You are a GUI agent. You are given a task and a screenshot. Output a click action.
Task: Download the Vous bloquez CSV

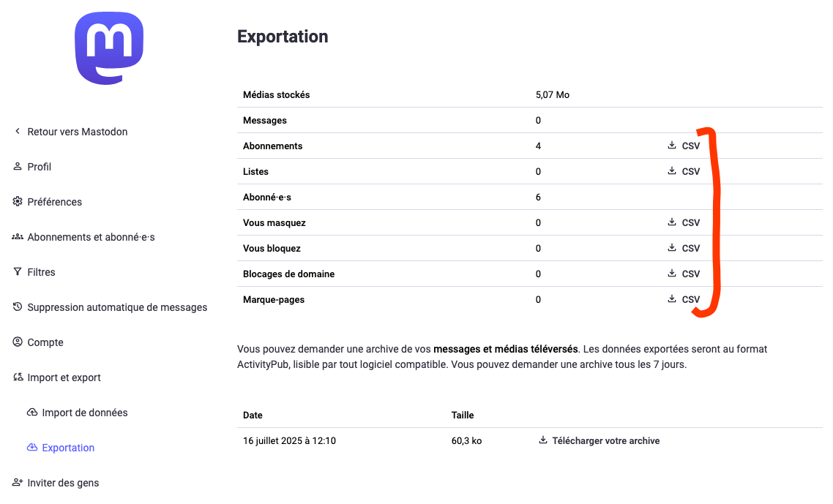pos(684,248)
